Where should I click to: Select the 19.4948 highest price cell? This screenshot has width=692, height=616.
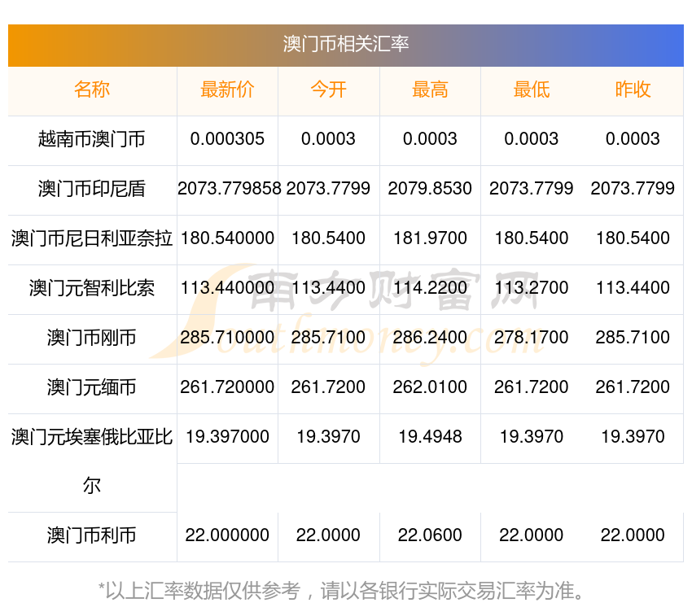click(x=430, y=437)
